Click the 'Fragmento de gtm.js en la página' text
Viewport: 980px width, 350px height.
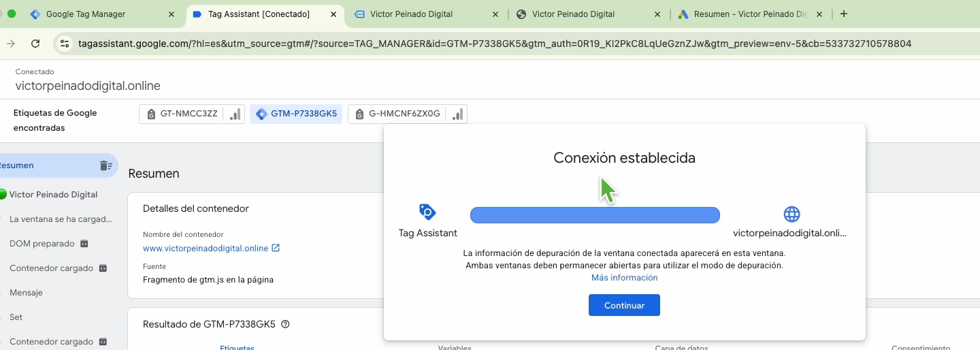208,279
